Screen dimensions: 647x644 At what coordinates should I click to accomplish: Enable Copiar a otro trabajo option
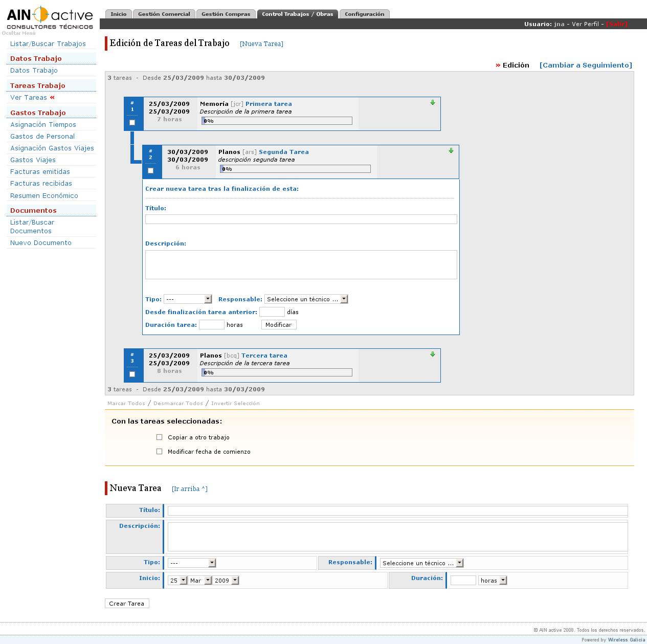coord(160,437)
